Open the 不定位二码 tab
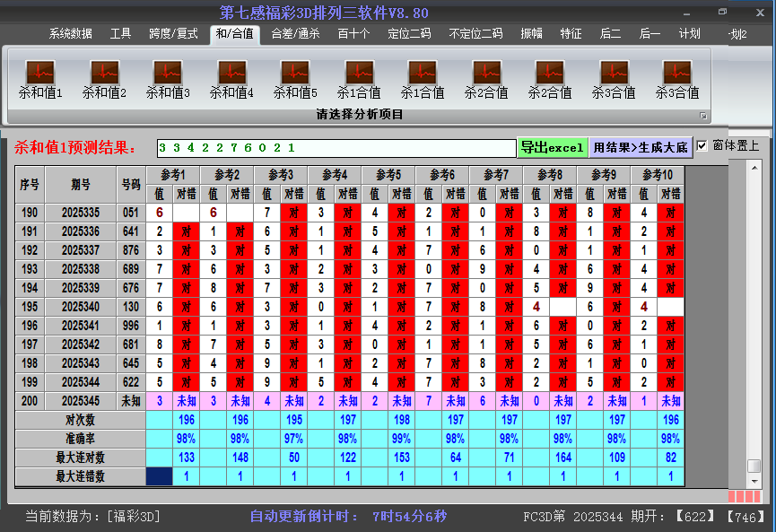This screenshot has height=532, width=776. (475, 34)
